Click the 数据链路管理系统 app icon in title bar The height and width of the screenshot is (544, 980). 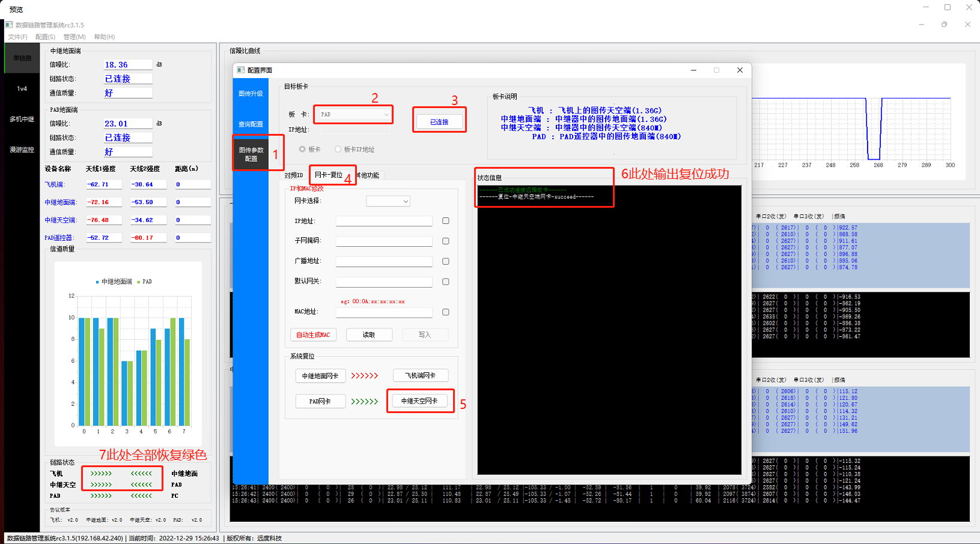9,25
